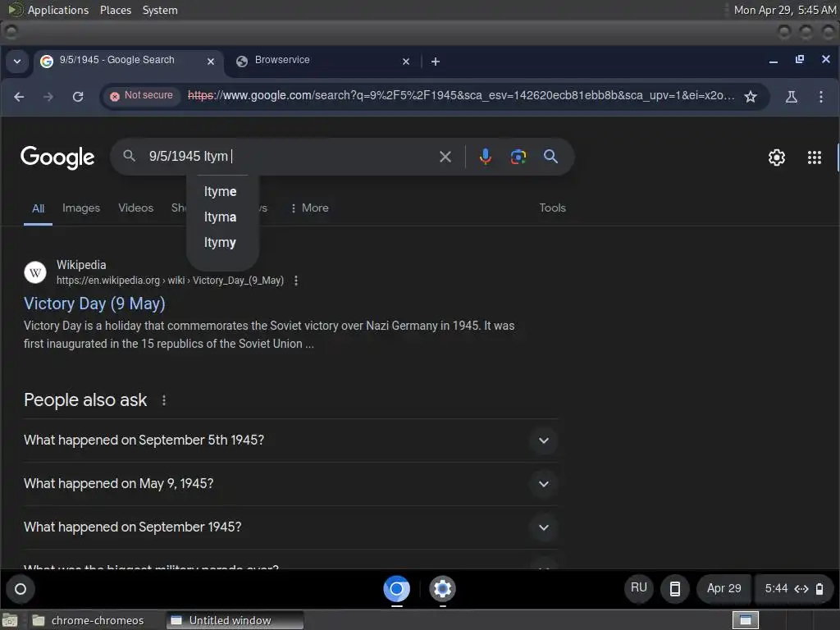Go back to previous page
Image resolution: width=840 pixels, height=630 pixels.
pos(20,97)
